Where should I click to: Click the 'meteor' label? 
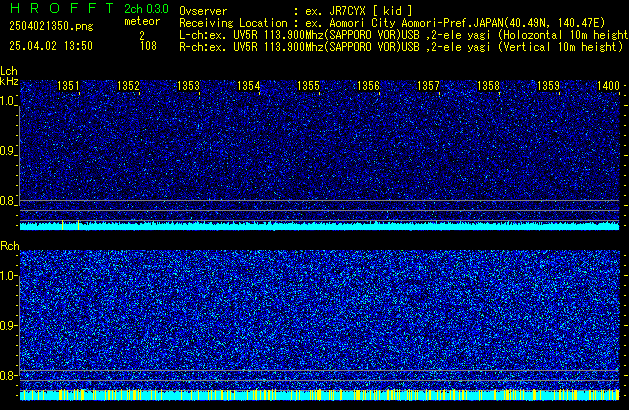tap(142, 21)
